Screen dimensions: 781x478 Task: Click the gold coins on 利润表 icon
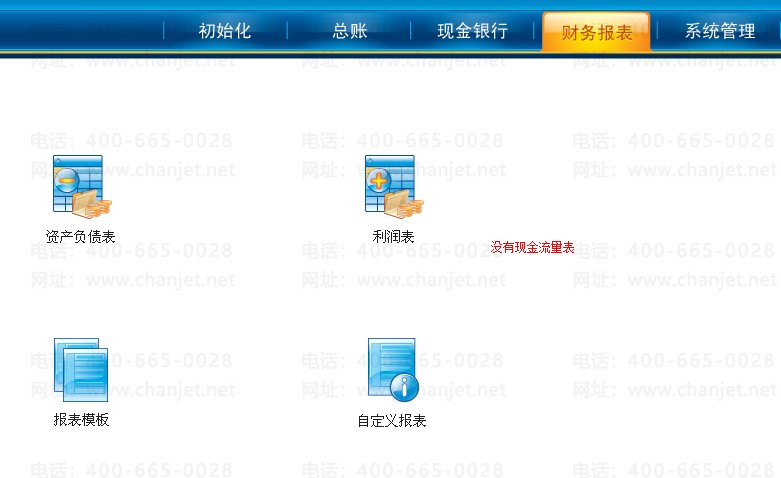coord(409,206)
